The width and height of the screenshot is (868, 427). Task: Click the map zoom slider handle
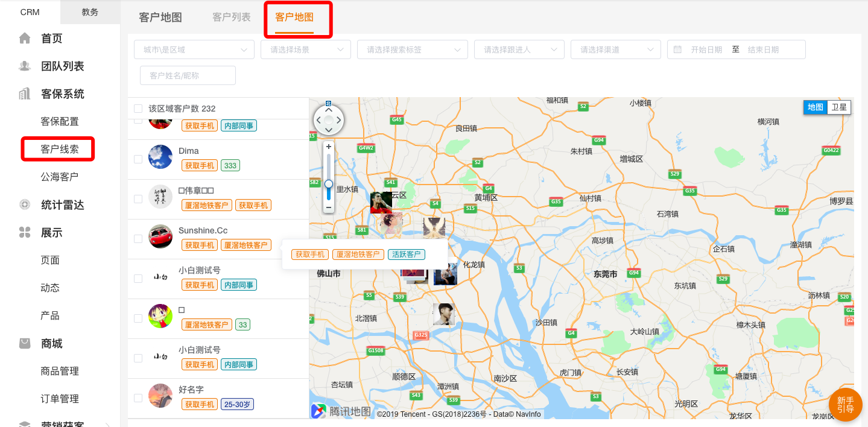(329, 184)
